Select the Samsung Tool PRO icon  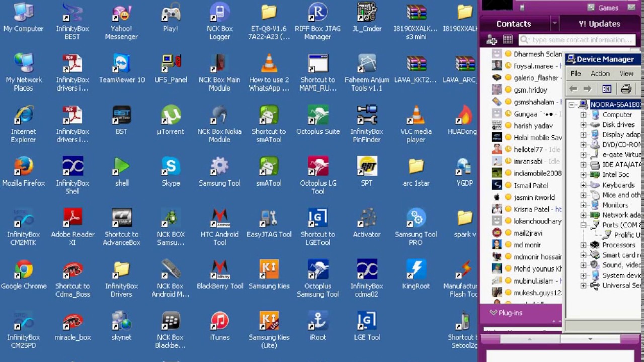pyautogui.click(x=416, y=227)
